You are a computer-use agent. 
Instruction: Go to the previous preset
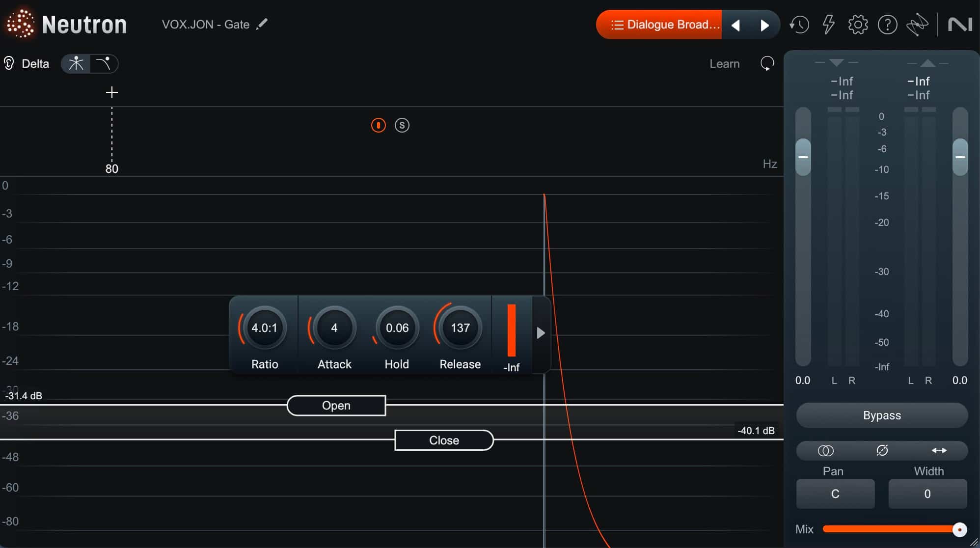[735, 25]
